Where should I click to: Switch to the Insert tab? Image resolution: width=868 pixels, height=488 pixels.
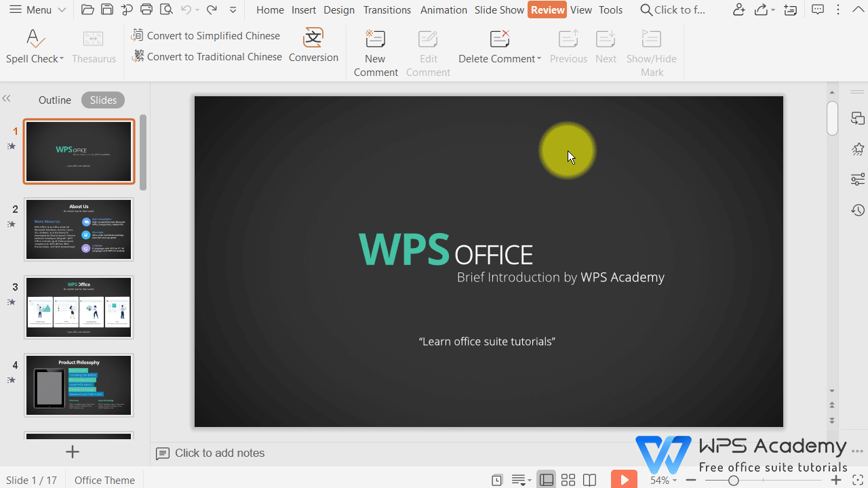tap(304, 9)
